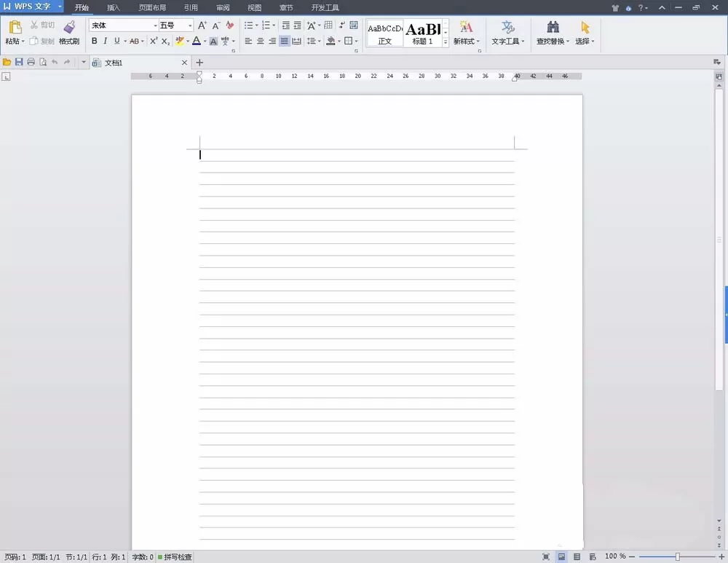This screenshot has width=728, height=563.
Task: Decrease paragraph indent
Action: click(286, 25)
